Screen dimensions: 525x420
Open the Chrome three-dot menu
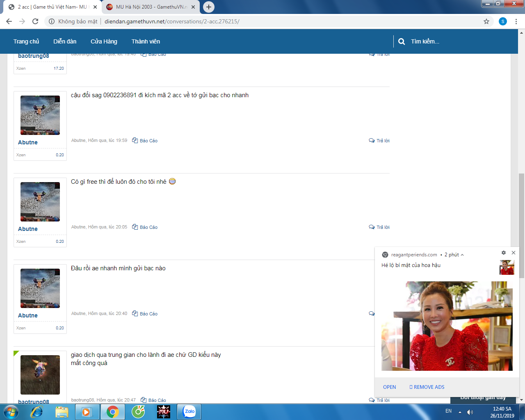[x=516, y=21]
